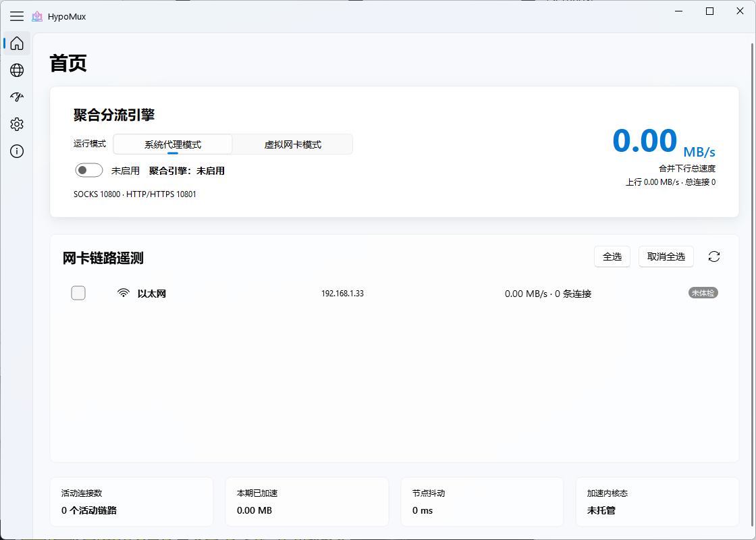This screenshot has width=756, height=540.
Task: Click the 全选 button
Action: [612, 256]
